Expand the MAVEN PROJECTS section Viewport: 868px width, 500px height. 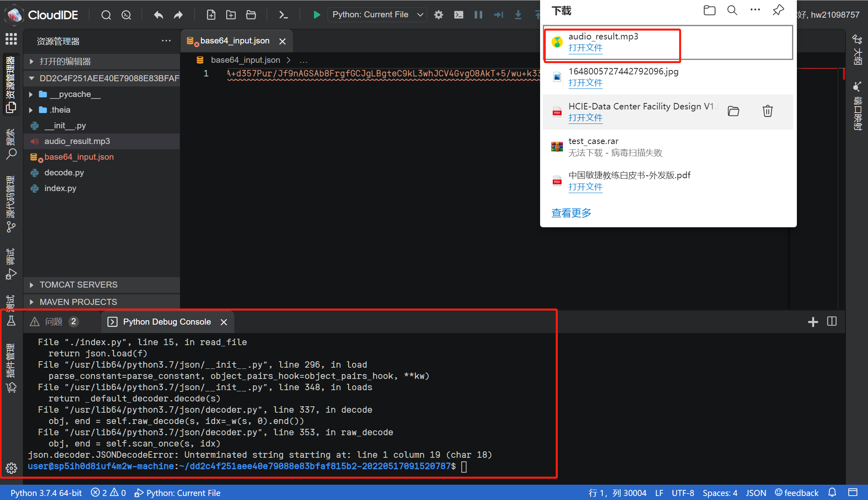78,302
